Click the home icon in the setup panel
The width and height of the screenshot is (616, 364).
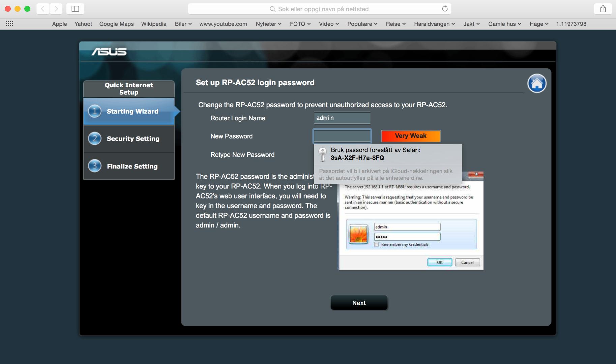tap(537, 83)
